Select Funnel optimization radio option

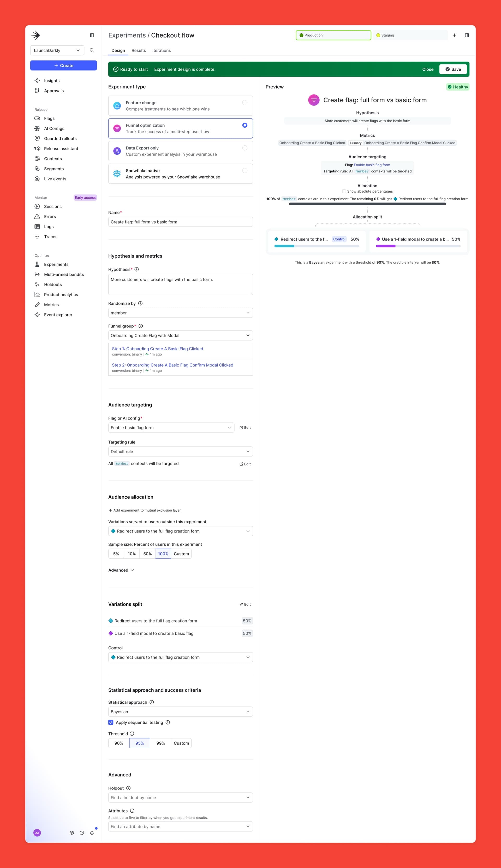[245, 125]
